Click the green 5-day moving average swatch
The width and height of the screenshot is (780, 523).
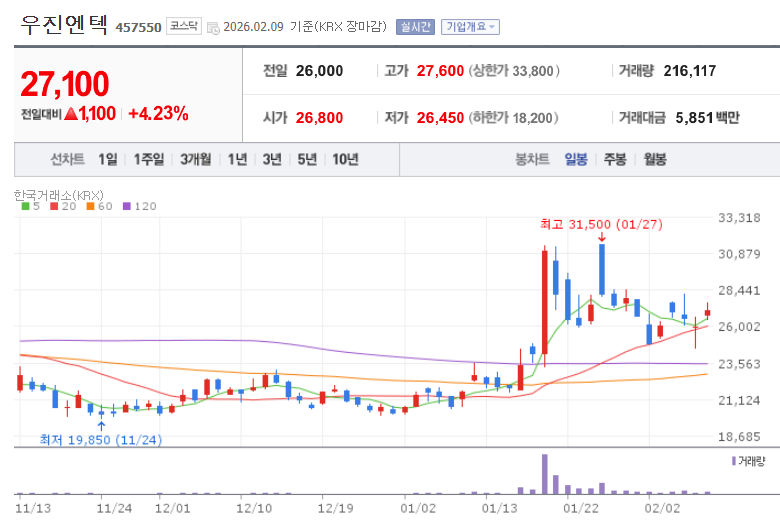click(25, 206)
